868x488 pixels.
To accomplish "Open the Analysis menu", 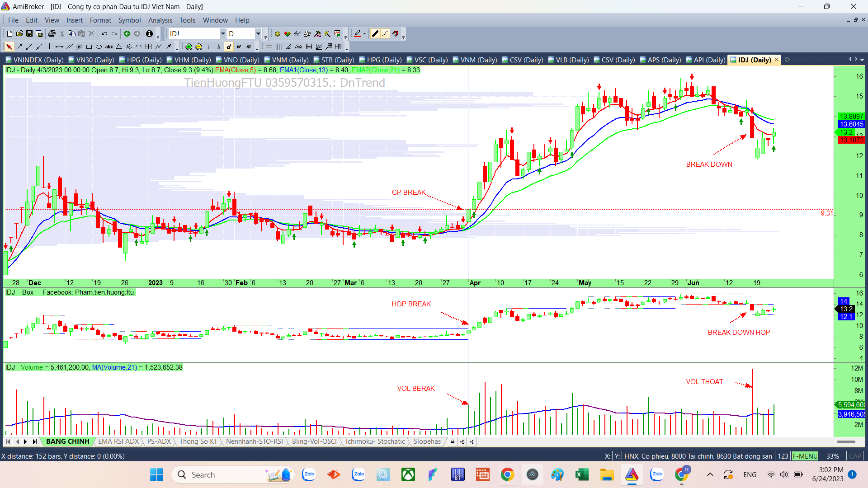I will 160,20.
